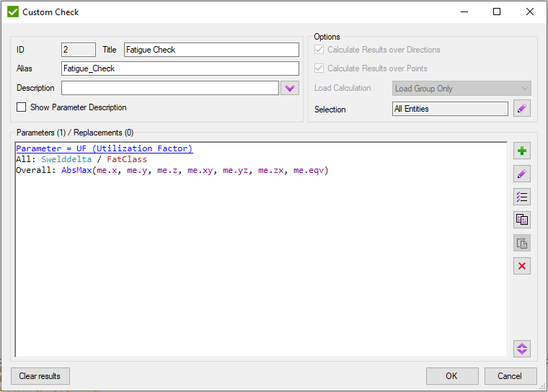Maximize the Custom Check window
The width and height of the screenshot is (548, 392).
click(x=497, y=12)
